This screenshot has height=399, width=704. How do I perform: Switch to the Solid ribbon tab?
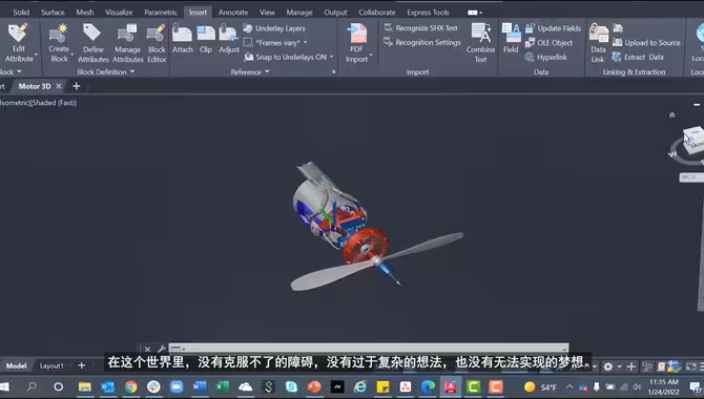(x=21, y=13)
